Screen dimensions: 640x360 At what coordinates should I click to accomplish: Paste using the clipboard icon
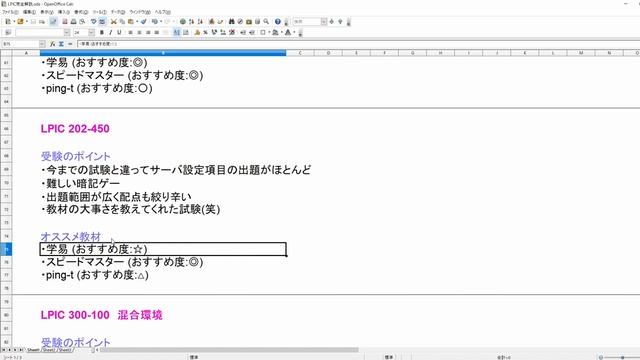click(131, 22)
